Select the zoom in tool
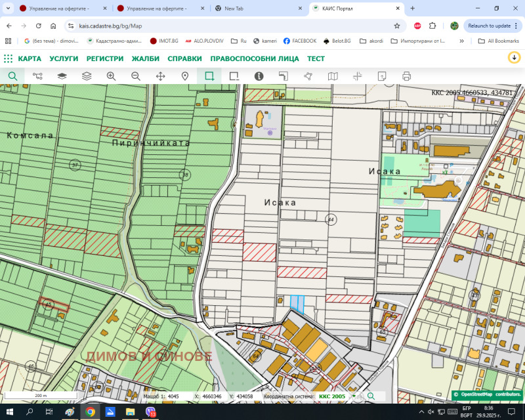Screen dimensions: 525x420 pos(111,76)
